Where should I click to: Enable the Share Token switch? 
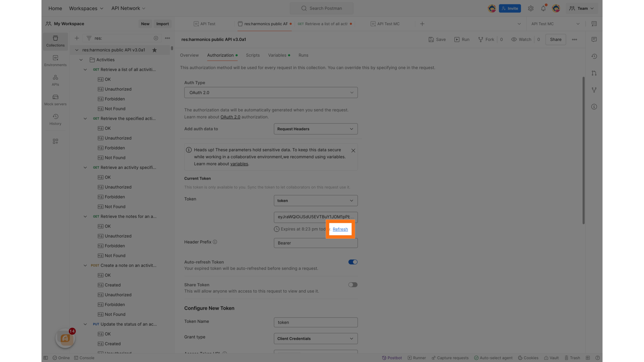click(353, 285)
